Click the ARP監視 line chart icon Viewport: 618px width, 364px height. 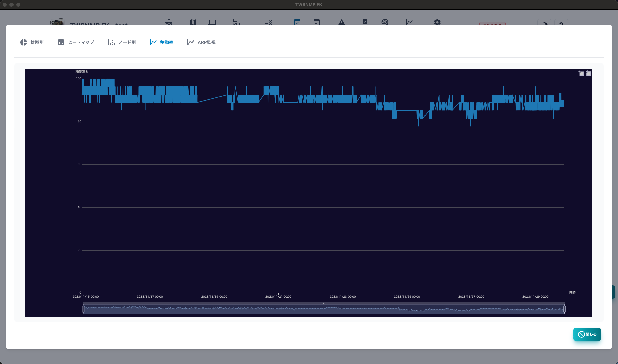[191, 42]
